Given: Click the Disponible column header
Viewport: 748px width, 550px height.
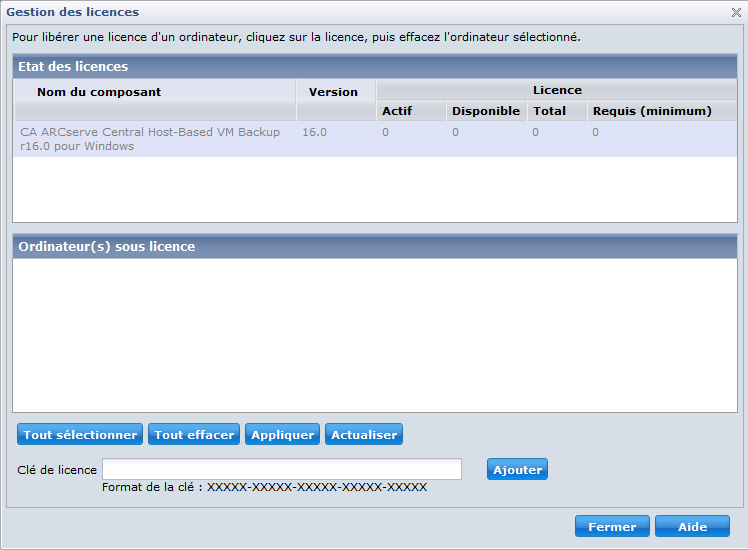Looking at the screenshot, I should click(486, 111).
